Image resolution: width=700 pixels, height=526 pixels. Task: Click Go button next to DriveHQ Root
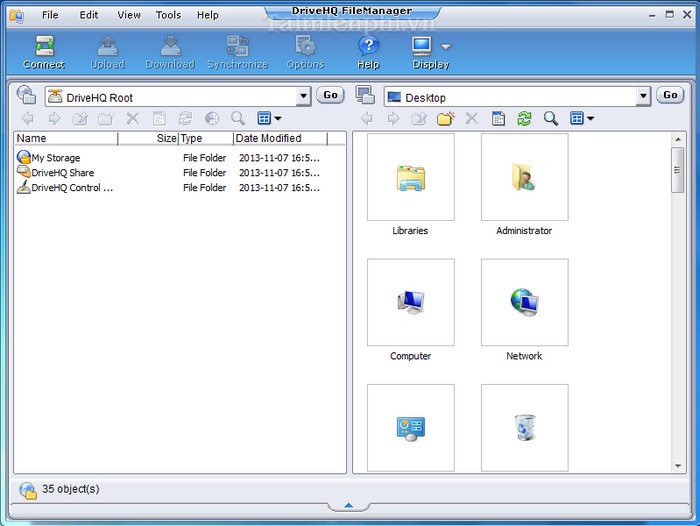330,95
